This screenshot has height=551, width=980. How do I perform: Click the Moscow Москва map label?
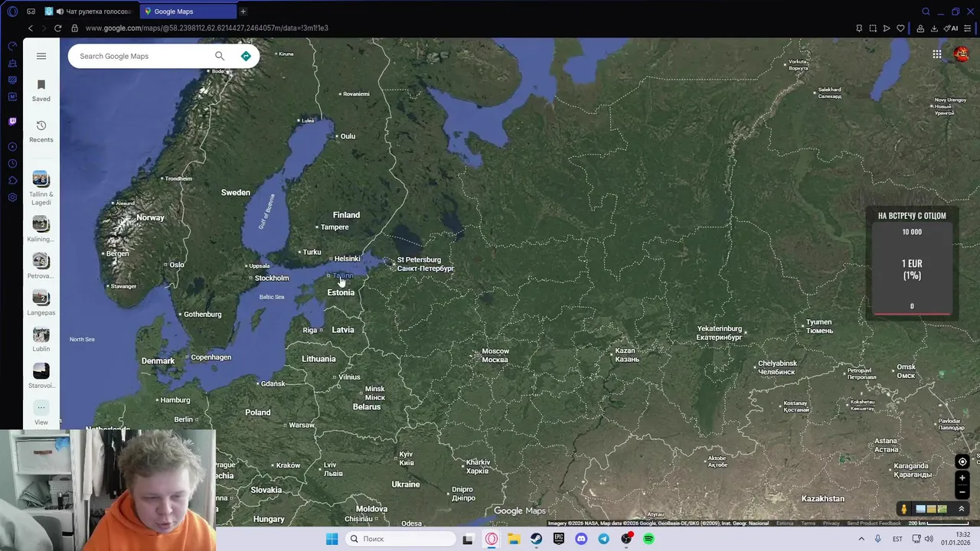coord(495,355)
